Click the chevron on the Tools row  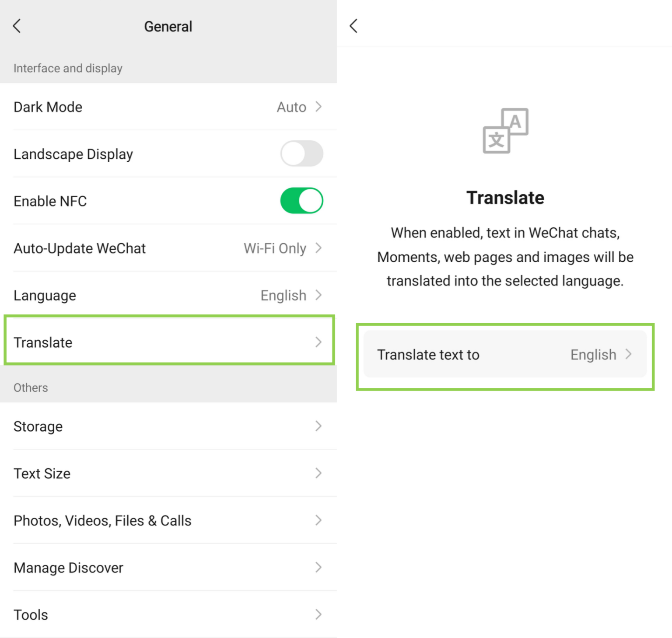click(x=318, y=615)
